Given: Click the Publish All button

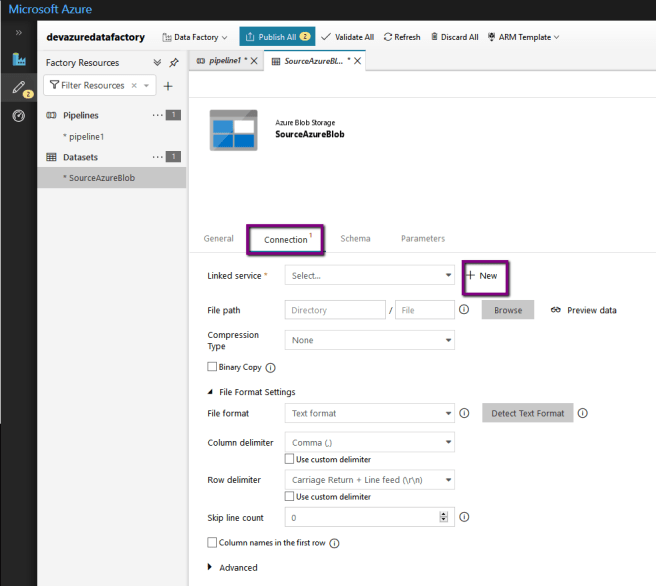Looking at the screenshot, I should click(x=277, y=37).
